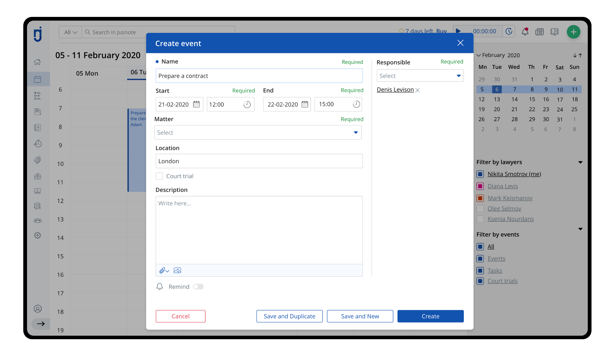Image resolution: width=615 pixels, height=364 pixels.
Task: Click the Save and Duplicate button
Action: (x=289, y=316)
